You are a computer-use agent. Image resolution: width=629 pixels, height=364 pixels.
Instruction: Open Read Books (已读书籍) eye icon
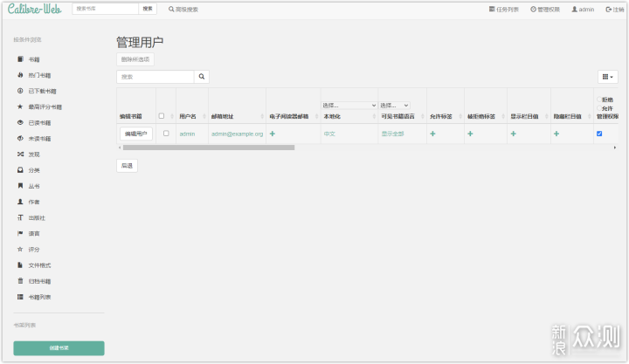coord(20,123)
